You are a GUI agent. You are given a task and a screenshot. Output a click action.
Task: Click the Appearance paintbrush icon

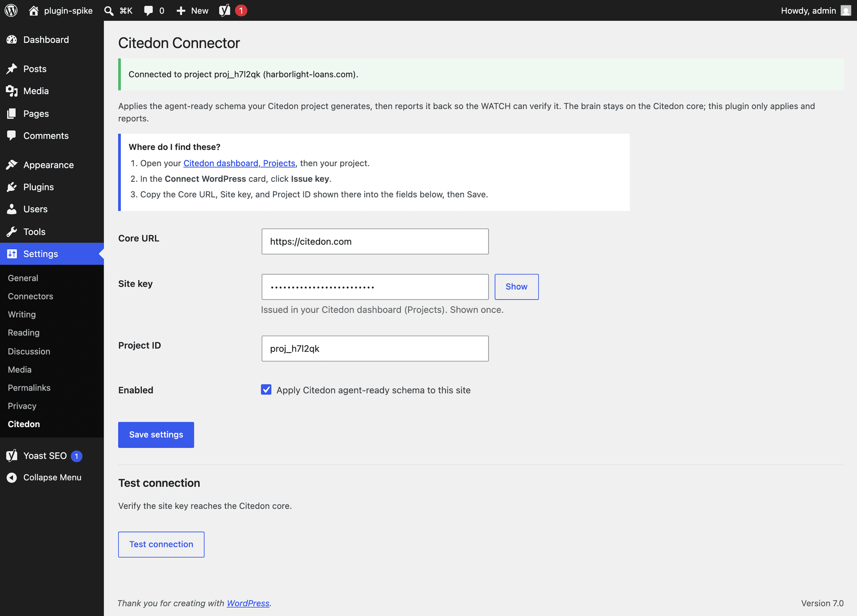[x=12, y=165]
